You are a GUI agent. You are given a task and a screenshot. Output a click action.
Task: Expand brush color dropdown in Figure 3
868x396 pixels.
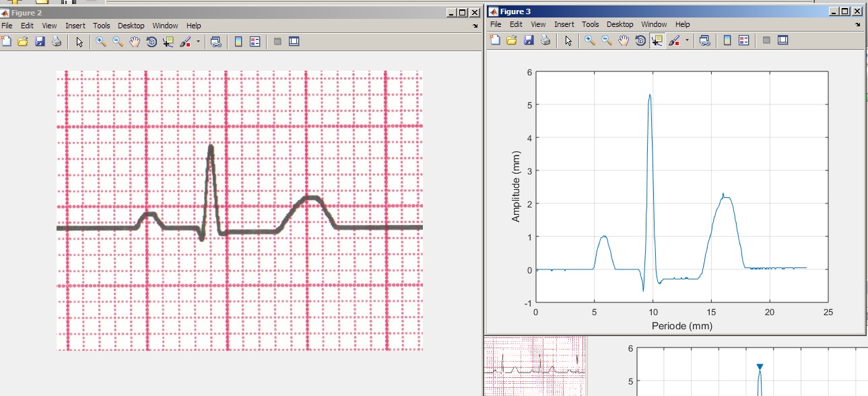(x=687, y=40)
